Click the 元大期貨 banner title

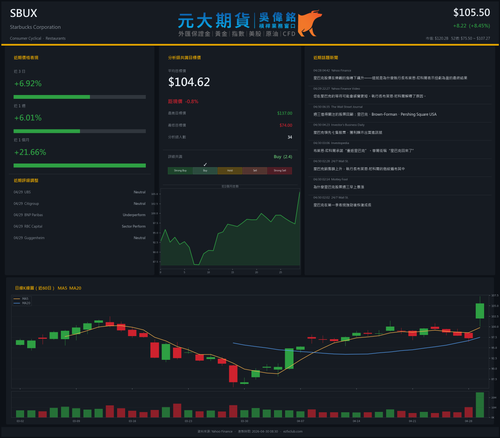(214, 21)
